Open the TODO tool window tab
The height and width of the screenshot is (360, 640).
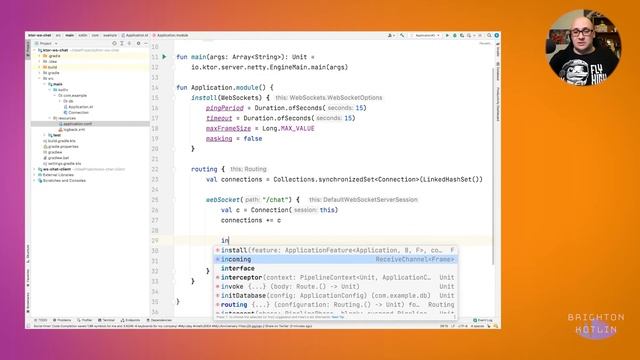[41, 320]
